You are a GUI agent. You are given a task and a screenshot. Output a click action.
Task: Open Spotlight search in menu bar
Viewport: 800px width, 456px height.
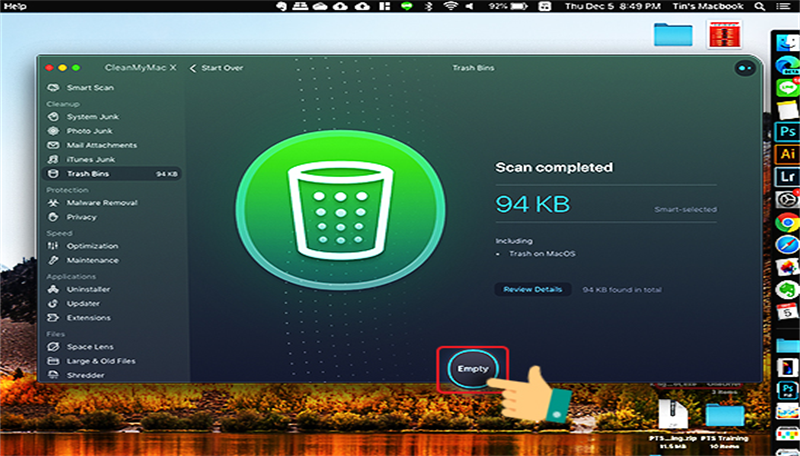[760, 6]
